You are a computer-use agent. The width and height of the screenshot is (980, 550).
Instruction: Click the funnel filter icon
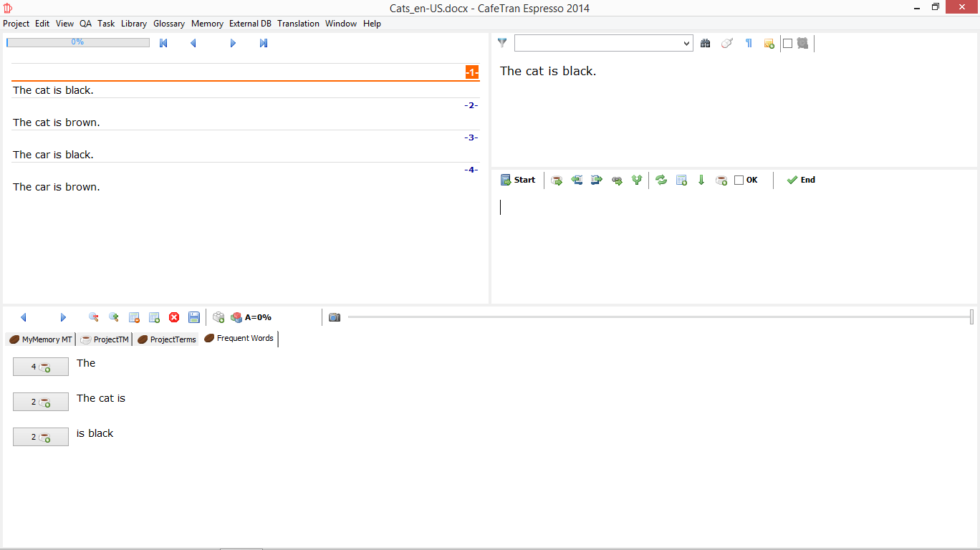click(x=502, y=44)
